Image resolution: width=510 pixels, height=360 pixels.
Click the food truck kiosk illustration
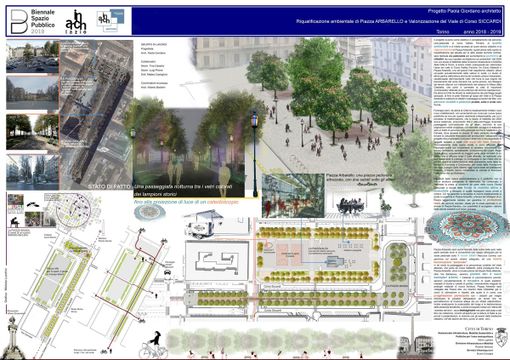(x=202, y=225)
